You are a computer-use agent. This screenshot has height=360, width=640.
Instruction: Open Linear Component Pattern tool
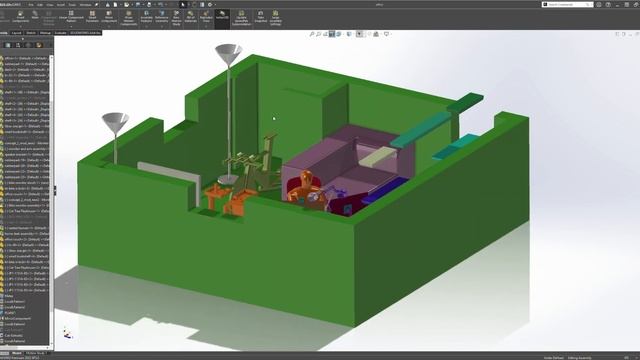(71, 17)
